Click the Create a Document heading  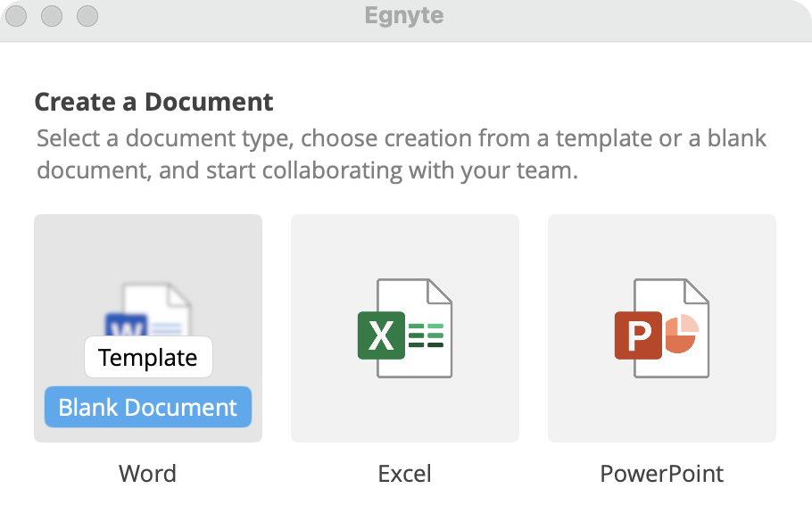click(153, 102)
